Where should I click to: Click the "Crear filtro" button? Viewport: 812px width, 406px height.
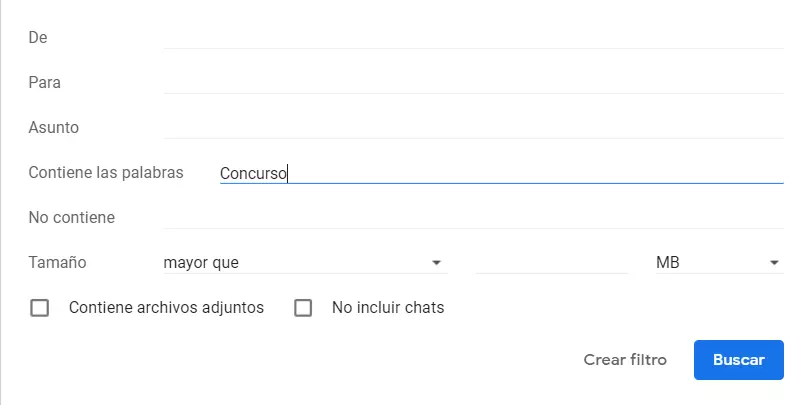pyautogui.click(x=625, y=360)
